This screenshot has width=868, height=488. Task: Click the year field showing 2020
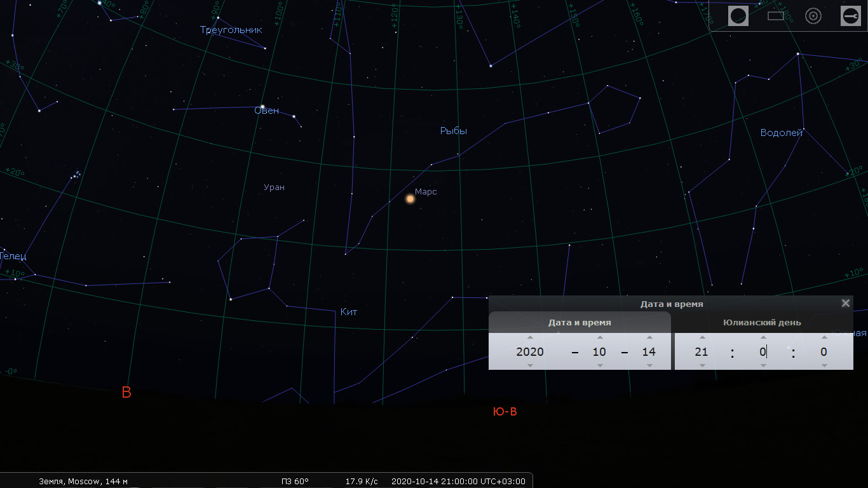tap(530, 351)
